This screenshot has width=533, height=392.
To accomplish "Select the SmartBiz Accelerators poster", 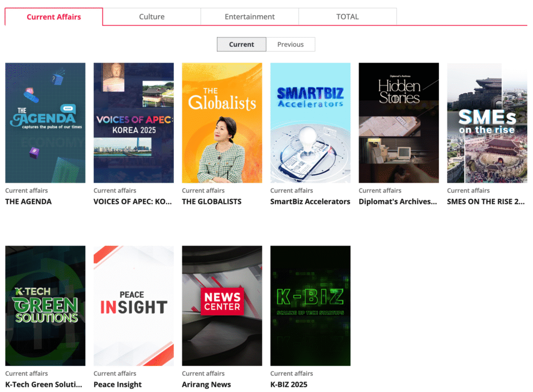I will pyautogui.click(x=310, y=123).
